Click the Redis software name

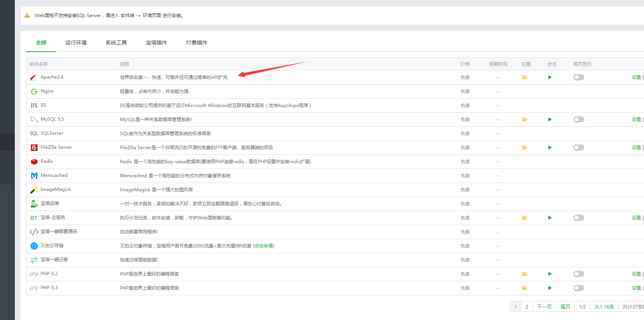[47, 161]
